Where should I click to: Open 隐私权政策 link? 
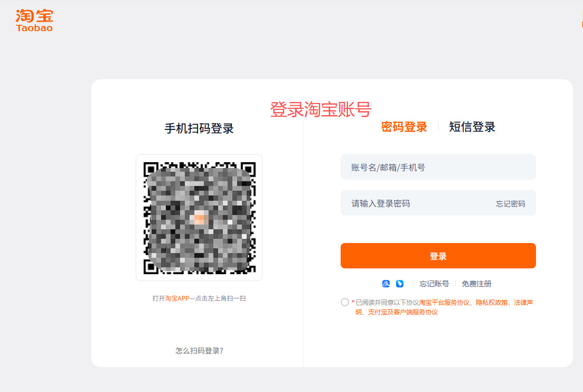pos(492,302)
